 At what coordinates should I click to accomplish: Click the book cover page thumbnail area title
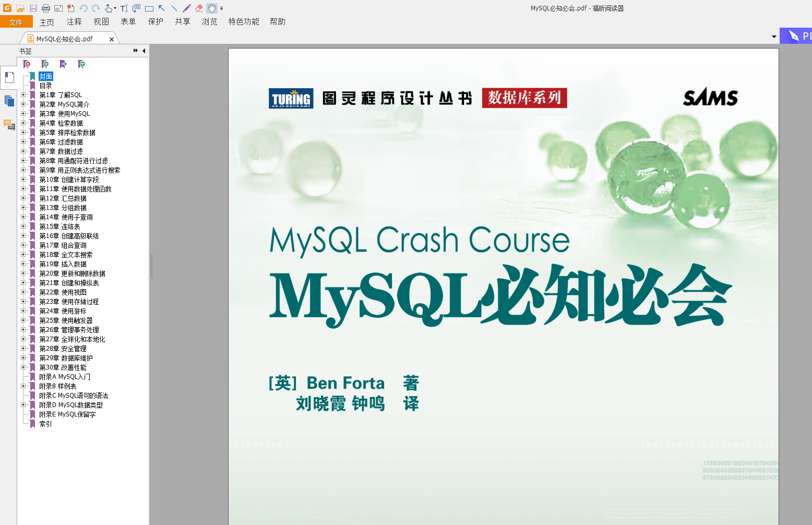tap(500, 295)
